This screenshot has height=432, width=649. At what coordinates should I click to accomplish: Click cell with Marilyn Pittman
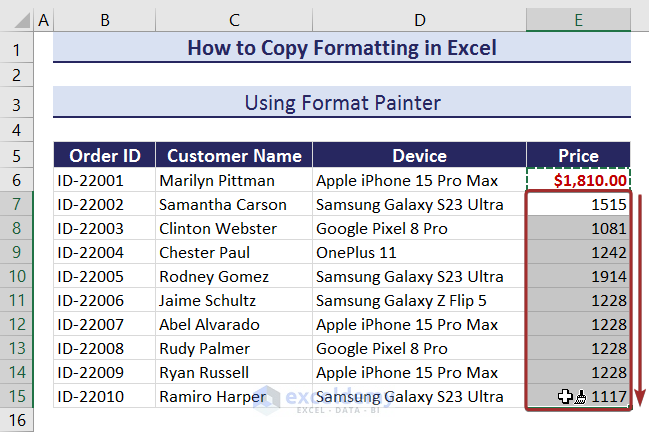pos(234,181)
